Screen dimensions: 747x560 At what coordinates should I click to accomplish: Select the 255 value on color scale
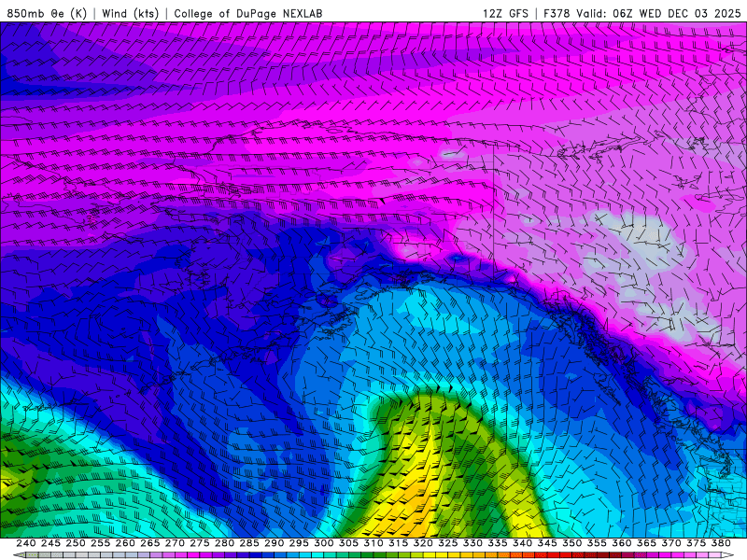click(x=100, y=543)
